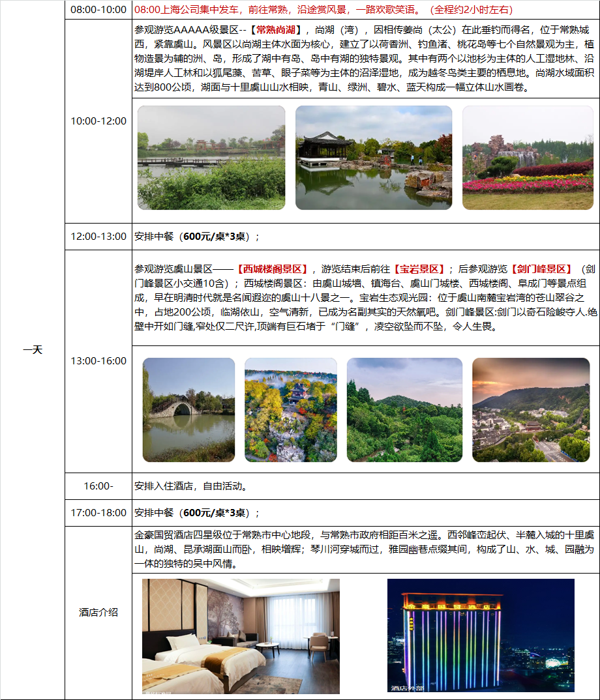Click the lake boardwalk photo of Shanghu
This screenshot has height=700, width=600.
tap(211, 158)
